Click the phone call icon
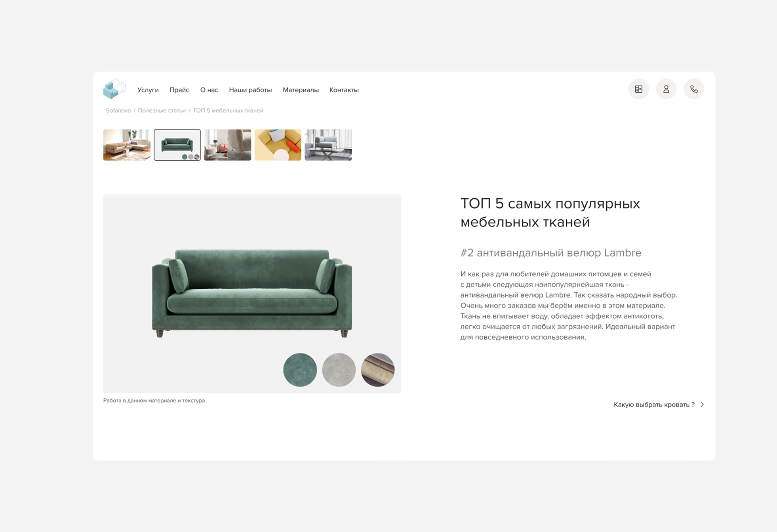Image resolution: width=777 pixels, height=532 pixels. click(x=694, y=89)
